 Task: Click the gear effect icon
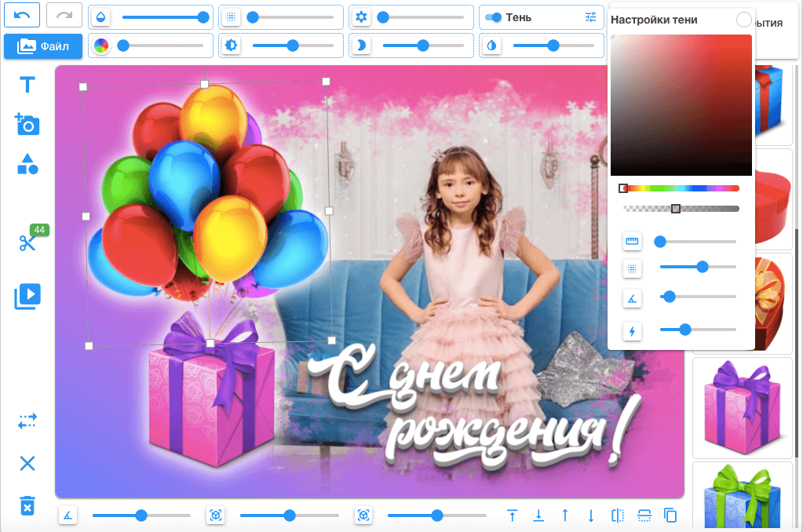pos(361,17)
